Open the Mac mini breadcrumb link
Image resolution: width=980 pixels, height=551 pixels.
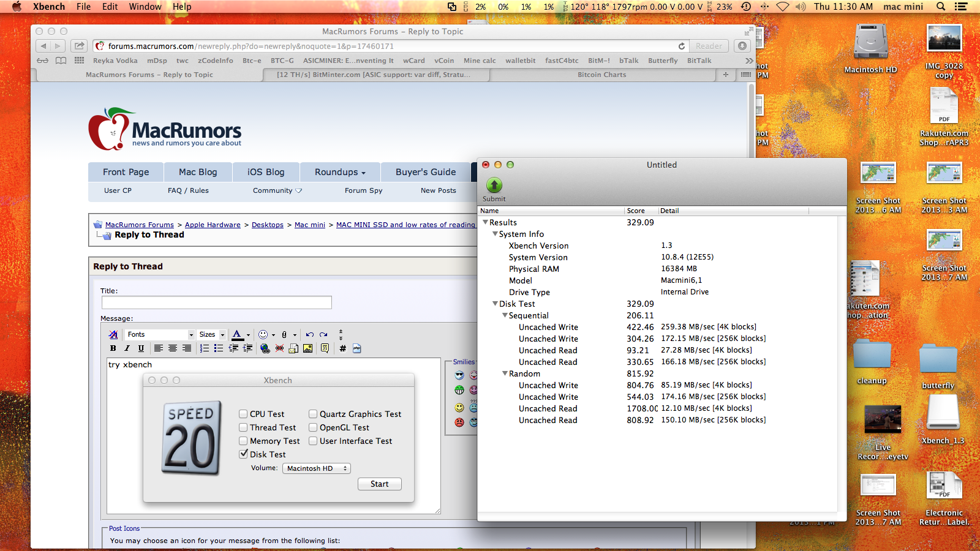[x=310, y=225]
